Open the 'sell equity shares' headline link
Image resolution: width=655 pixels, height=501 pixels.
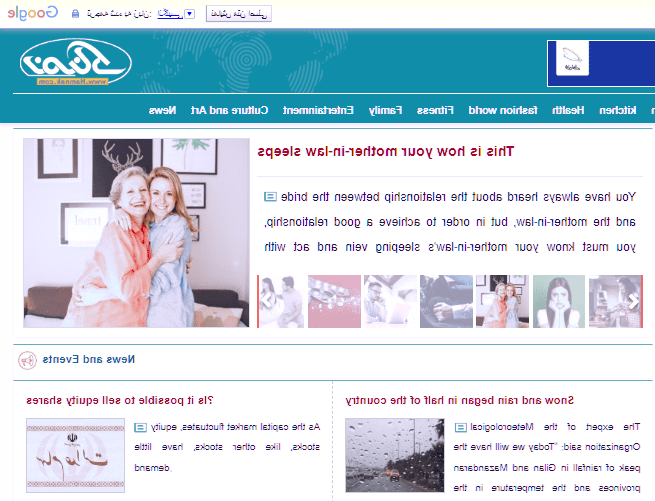(x=119, y=400)
